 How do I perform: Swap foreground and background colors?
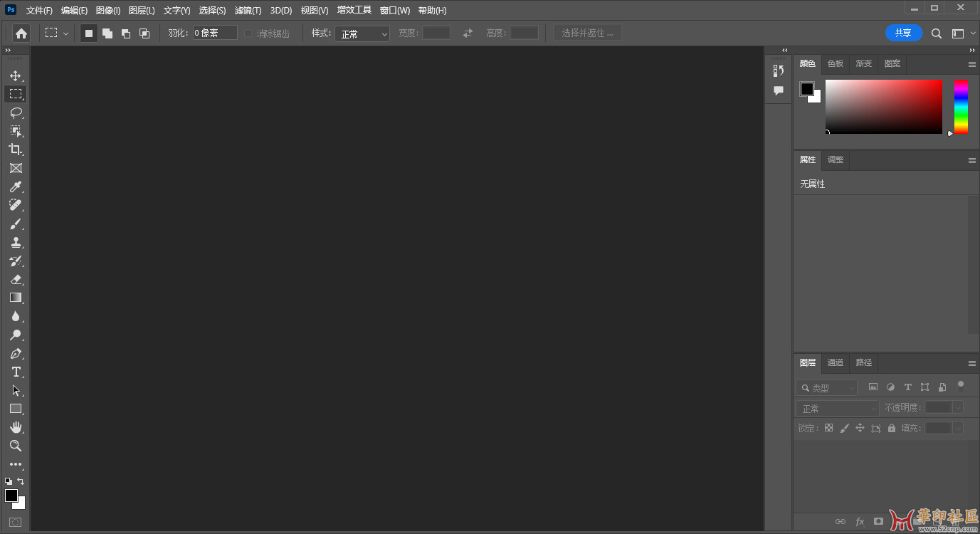point(21,481)
